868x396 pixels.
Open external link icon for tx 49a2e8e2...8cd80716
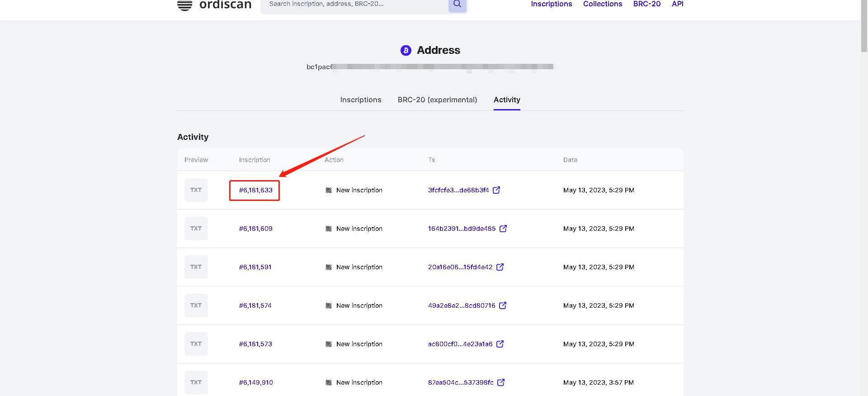[x=503, y=305]
